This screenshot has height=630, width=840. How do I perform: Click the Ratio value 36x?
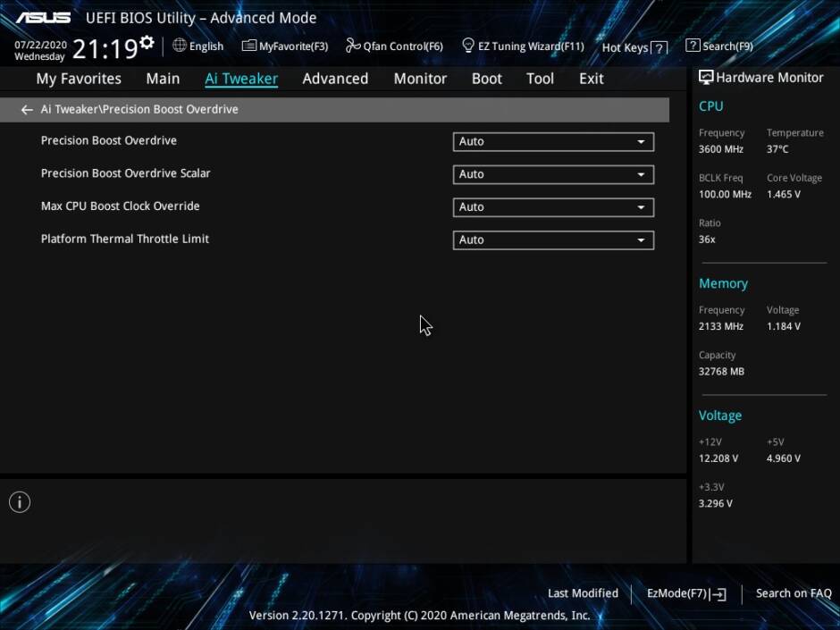click(707, 239)
